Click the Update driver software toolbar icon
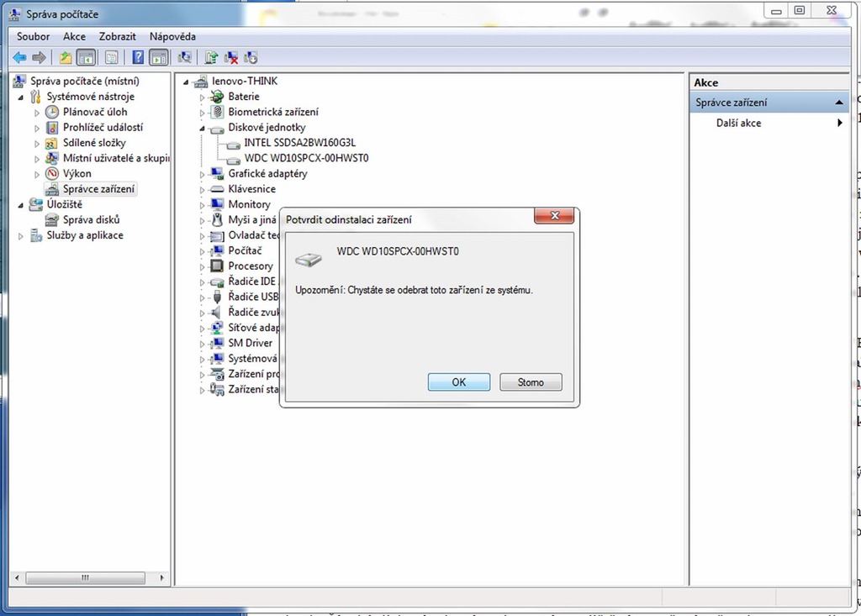Viewport: 861px width, 616px height. pos(211,57)
